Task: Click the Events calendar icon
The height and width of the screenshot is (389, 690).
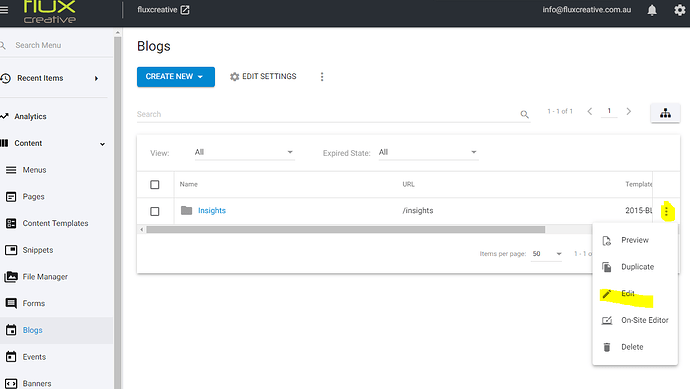Action: tap(11, 357)
